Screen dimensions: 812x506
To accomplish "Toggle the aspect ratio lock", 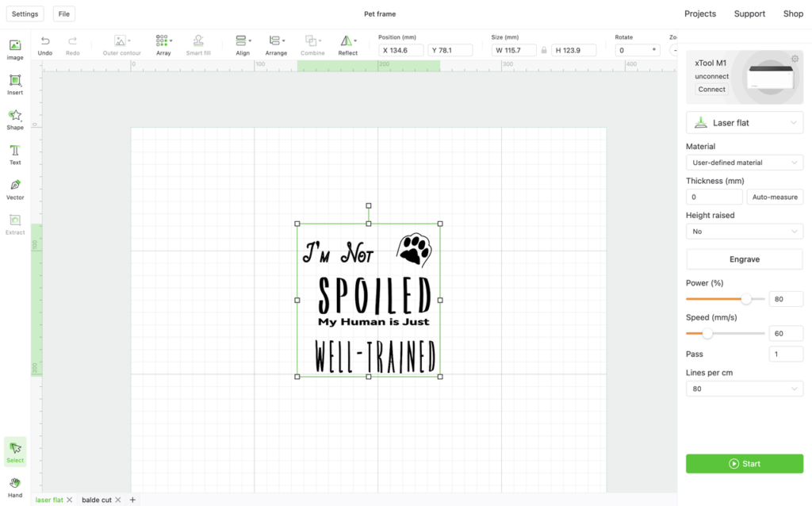I will (x=544, y=50).
